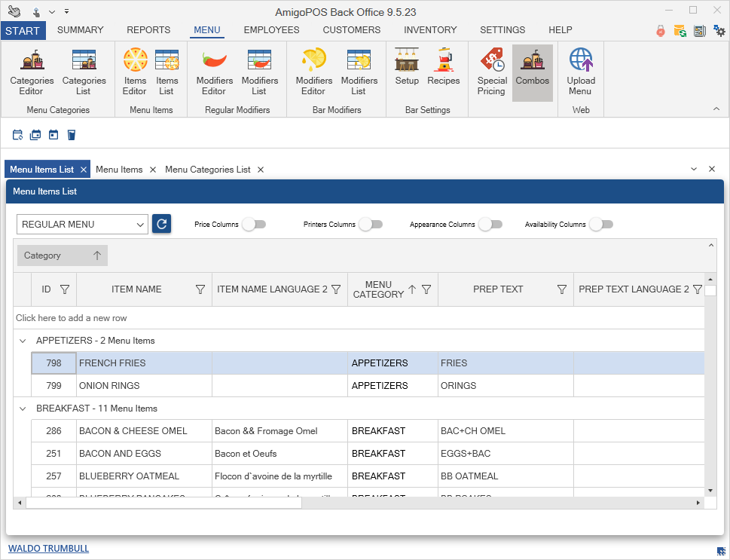Click the START button
Screen dimensions: 730x560
tap(23, 30)
